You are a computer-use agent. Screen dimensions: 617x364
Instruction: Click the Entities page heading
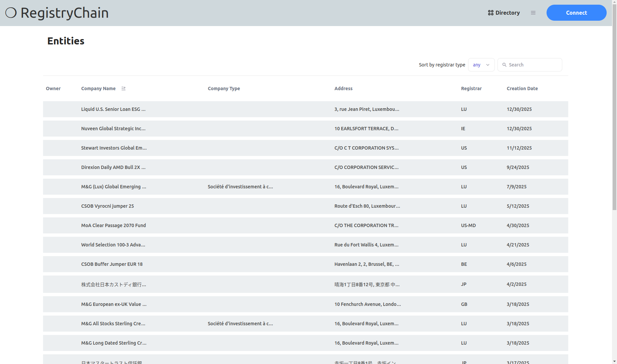pos(66,41)
